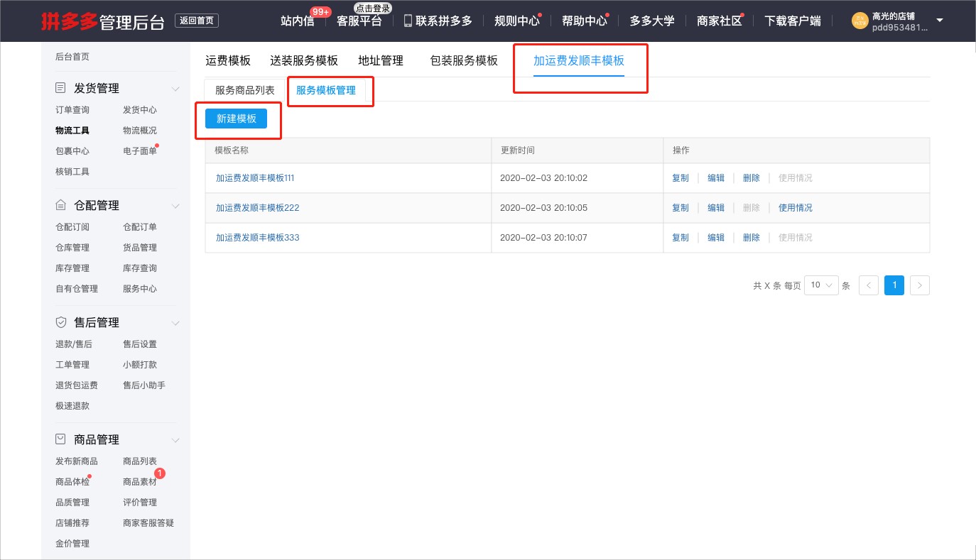
Task: Open template 加运费发顺丰模板333
Action: coord(258,238)
